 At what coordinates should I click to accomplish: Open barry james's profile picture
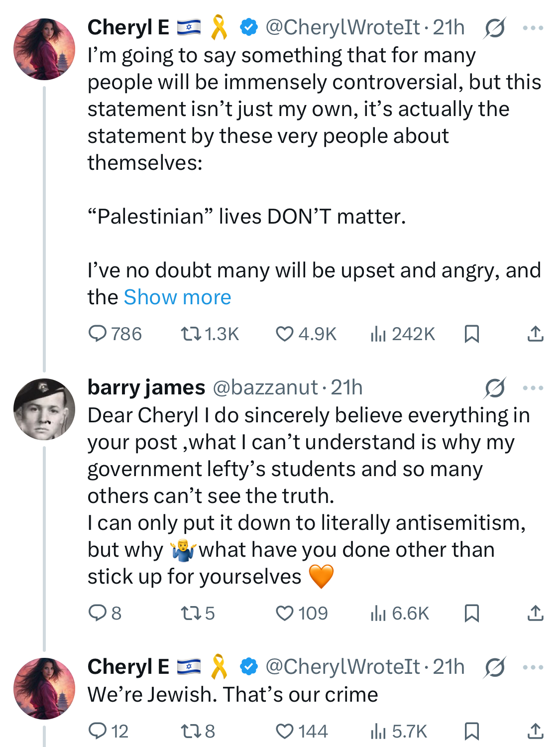(44, 409)
